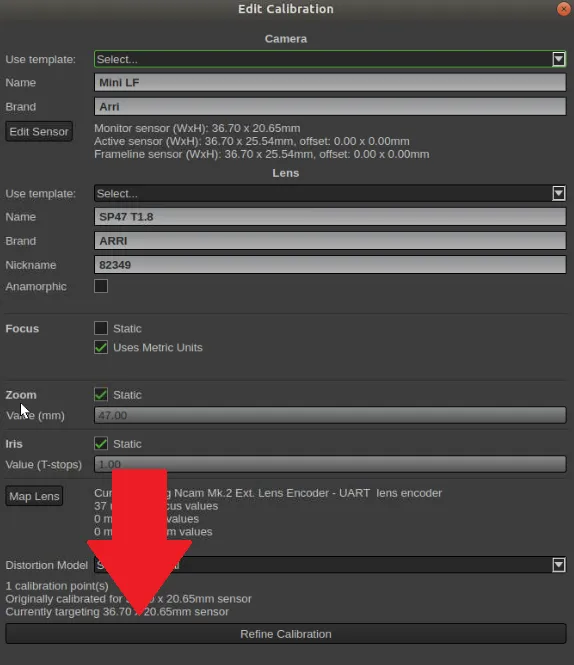The height and width of the screenshot is (665, 574).
Task: Expand the Distortion Model dropdown
Action: coord(558,565)
